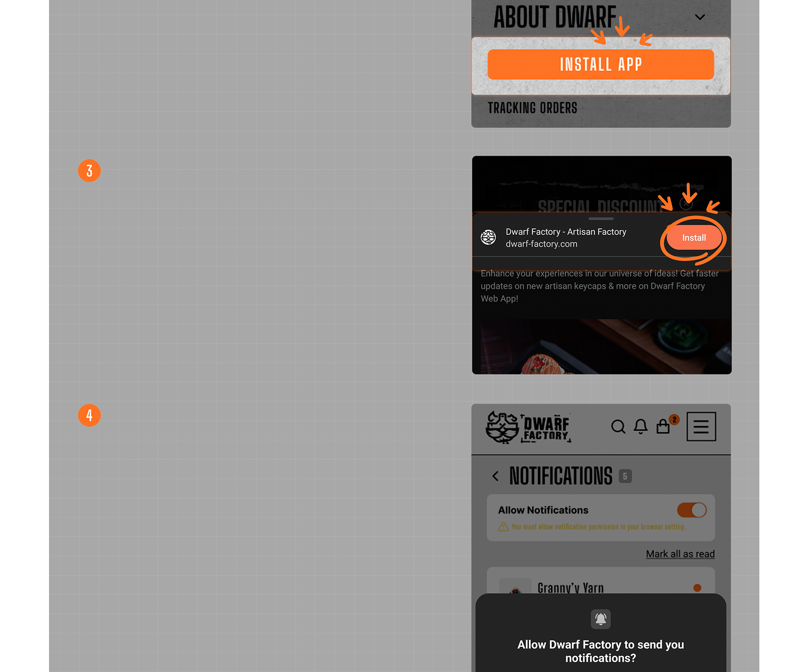Viewport: 807px width, 672px height.
Task: Open notifications via header bell icon
Action: [640, 427]
